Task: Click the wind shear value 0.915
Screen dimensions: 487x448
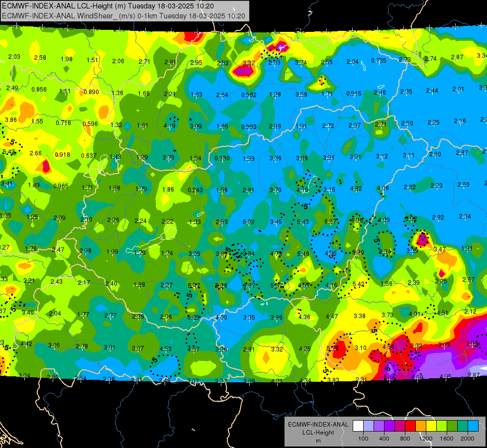Action: (354, 94)
